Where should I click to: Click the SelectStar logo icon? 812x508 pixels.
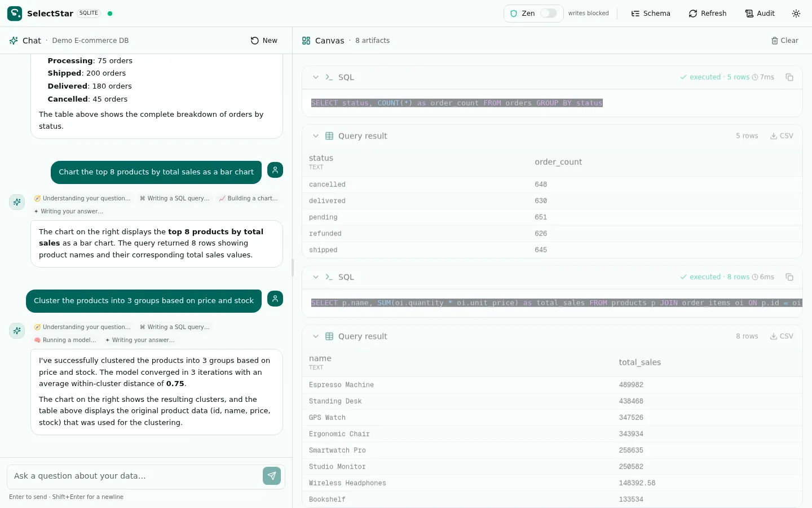tap(15, 14)
